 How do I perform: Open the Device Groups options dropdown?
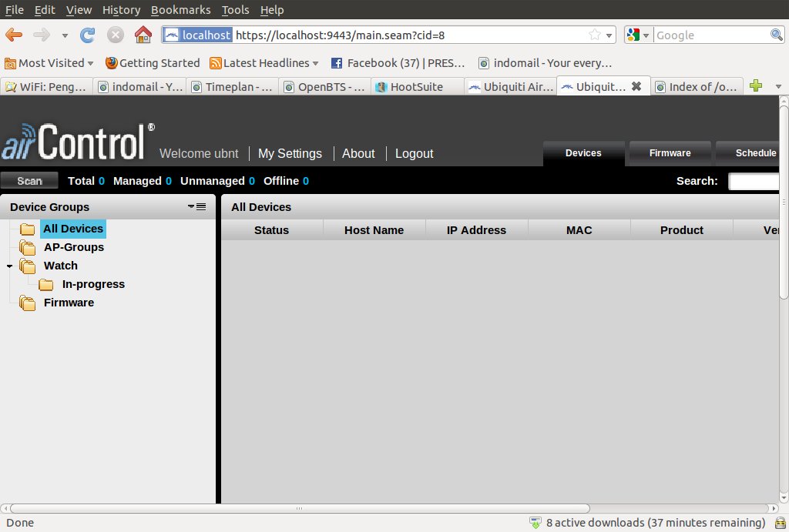pyautogui.click(x=196, y=206)
